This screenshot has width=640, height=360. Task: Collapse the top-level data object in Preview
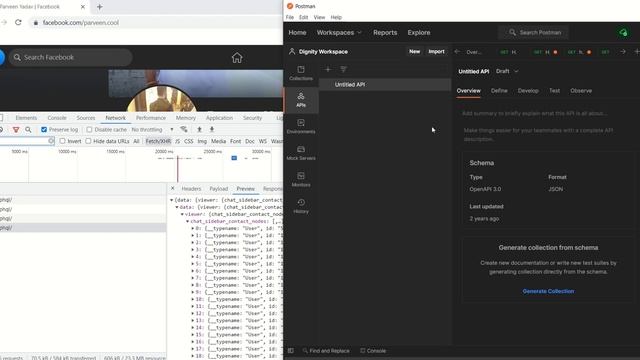point(172,200)
